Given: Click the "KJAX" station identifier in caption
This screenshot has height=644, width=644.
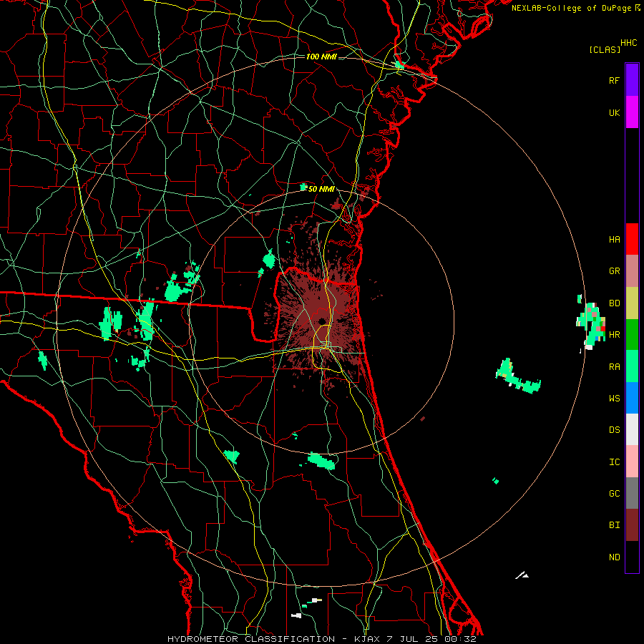Looking at the screenshot, I should coord(369,639).
